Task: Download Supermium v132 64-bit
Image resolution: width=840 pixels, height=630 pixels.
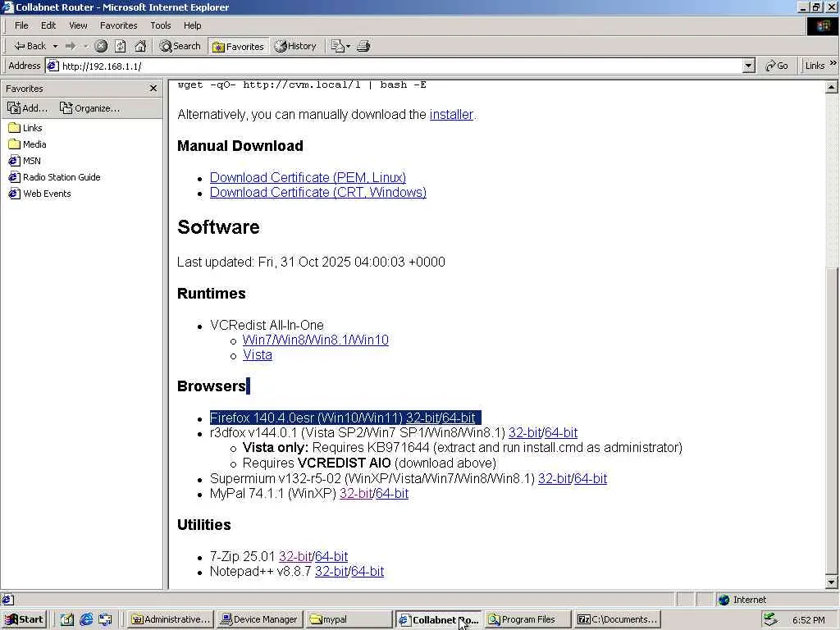Action: pos(591,479)
